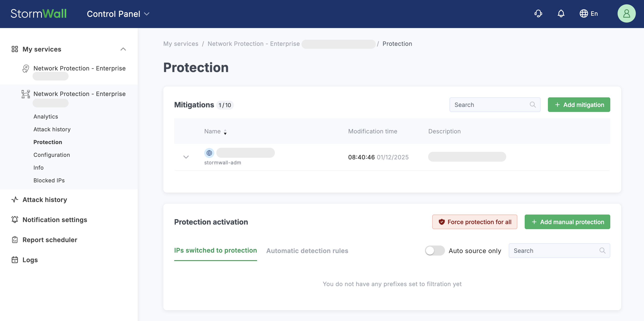Click the headset support icon
The image size is (644, 321).
click(538, 13)
